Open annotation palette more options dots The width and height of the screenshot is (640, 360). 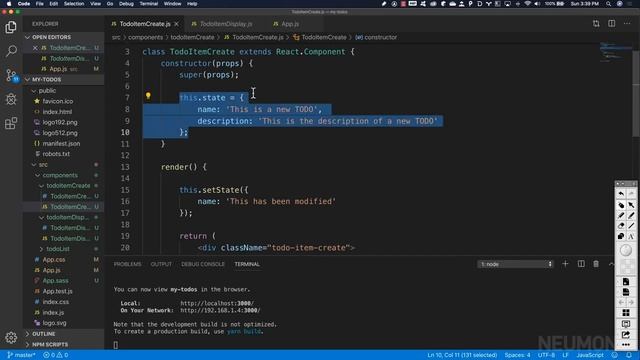pos(626,345)
